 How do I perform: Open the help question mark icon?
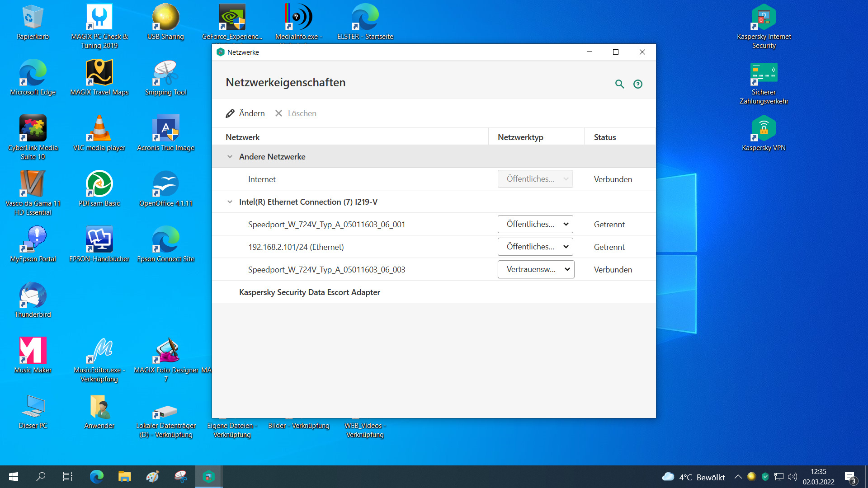coord(638,84)
